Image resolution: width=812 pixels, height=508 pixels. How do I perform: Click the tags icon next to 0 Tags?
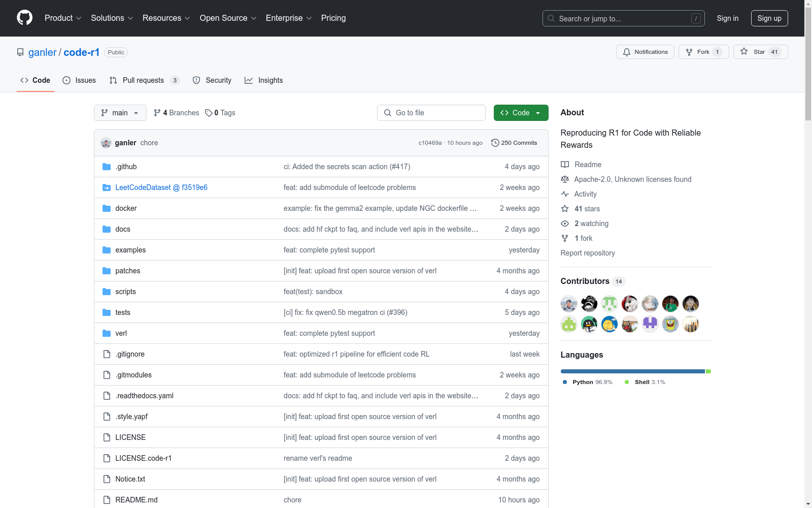(x=209, y=113)
